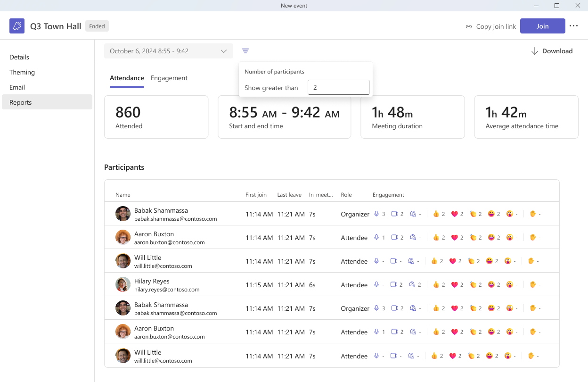Viewport: 588px width, 382px height.
Task: Click the Participants section heading
Action: click(x=124, y=167)
